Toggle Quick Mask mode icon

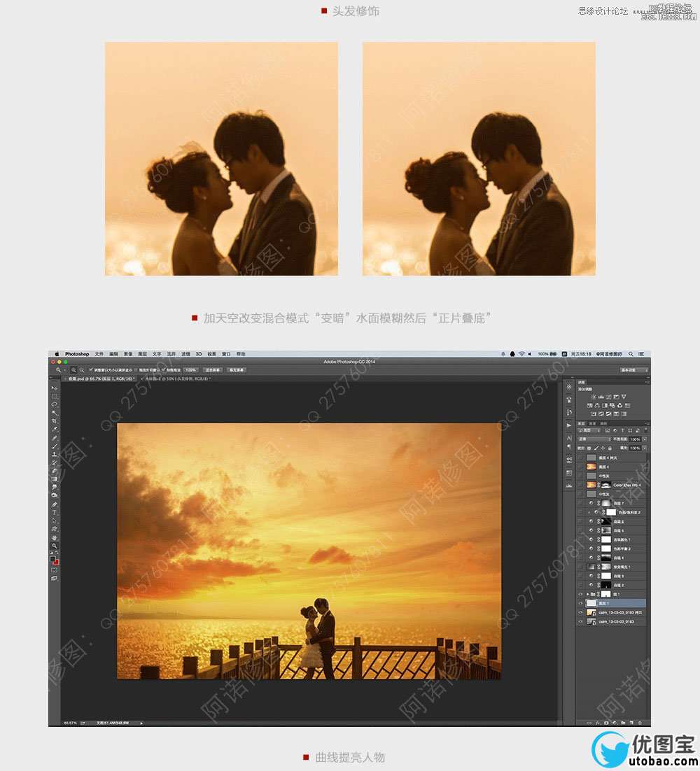[54, 570]
